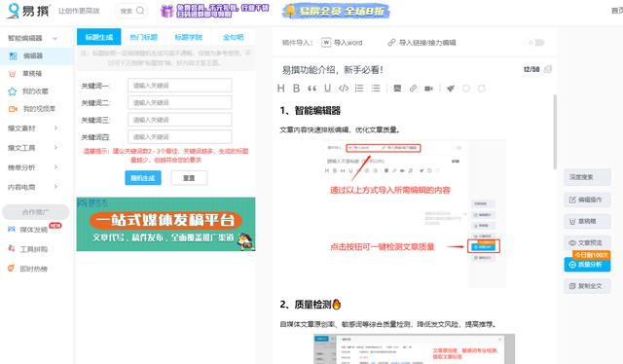Screen dimensions: 623x364
Task: Click the copy icon beside the 12/50 counter
Action: click(x=548, y=69)
